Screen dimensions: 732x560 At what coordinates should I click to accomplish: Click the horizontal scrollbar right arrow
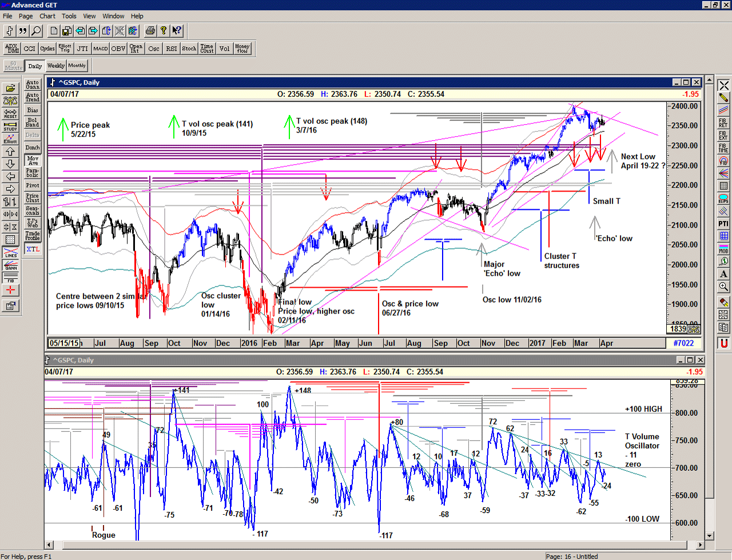click(x=699, y=545)
